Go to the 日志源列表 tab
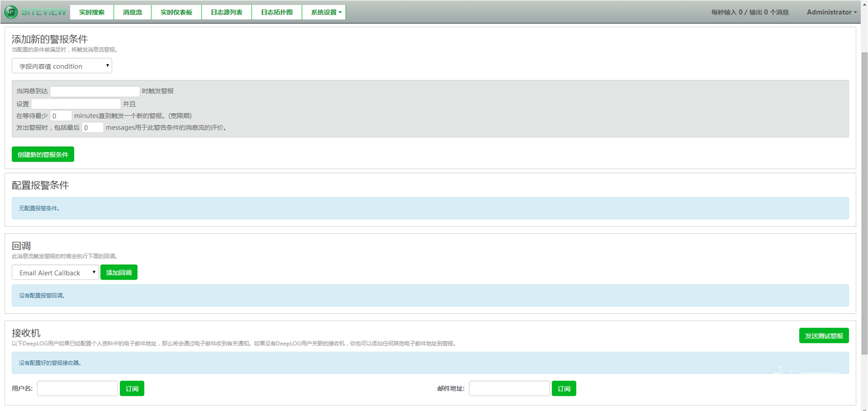This screenshot has width=868, height=411. [x=226, y=12]
